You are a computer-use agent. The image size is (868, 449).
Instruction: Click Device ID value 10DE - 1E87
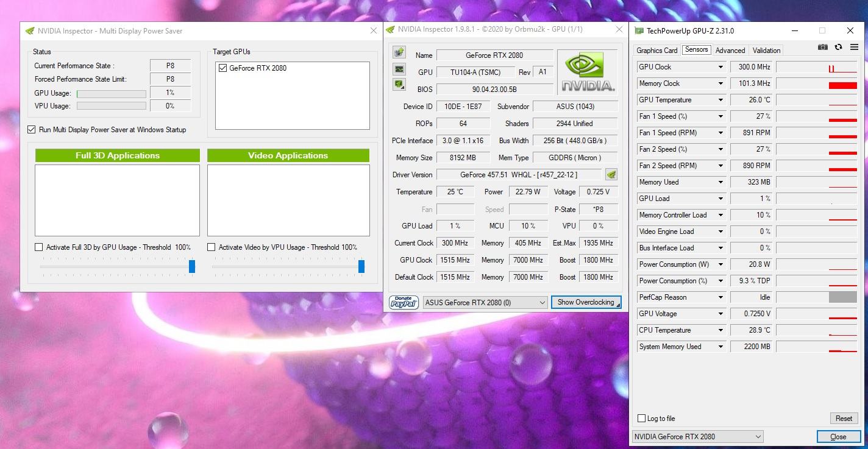(x=463, y=107)
